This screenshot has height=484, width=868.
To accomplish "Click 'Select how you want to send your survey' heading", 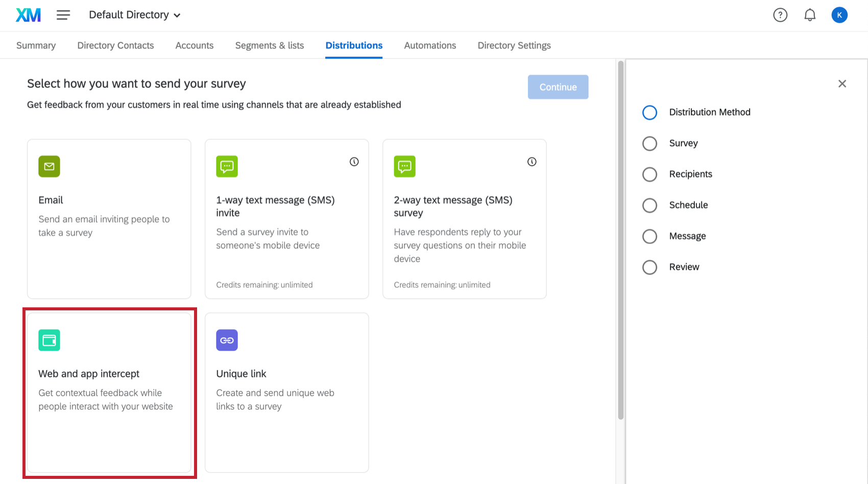I will (136, 84).
